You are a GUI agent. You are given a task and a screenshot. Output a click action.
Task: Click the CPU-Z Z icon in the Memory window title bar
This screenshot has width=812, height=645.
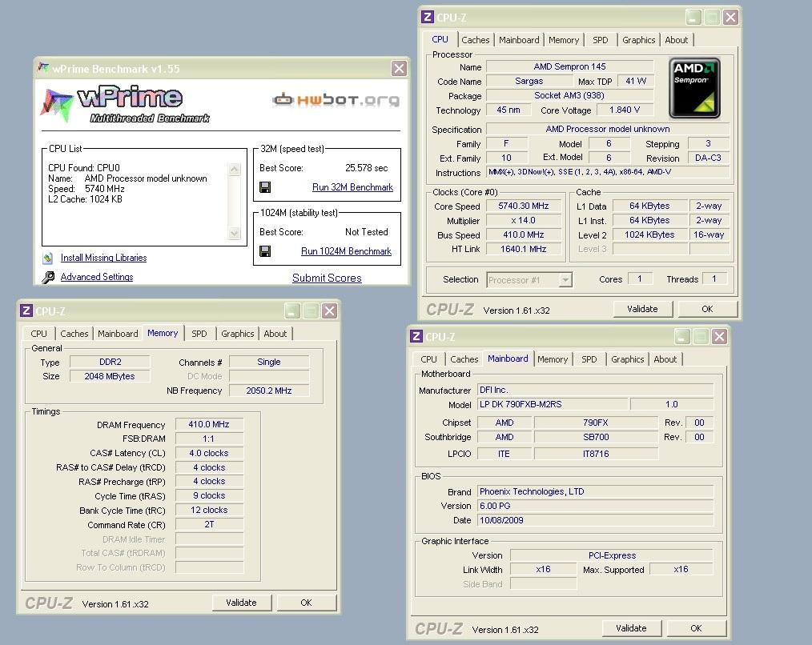tap(26, 310)
